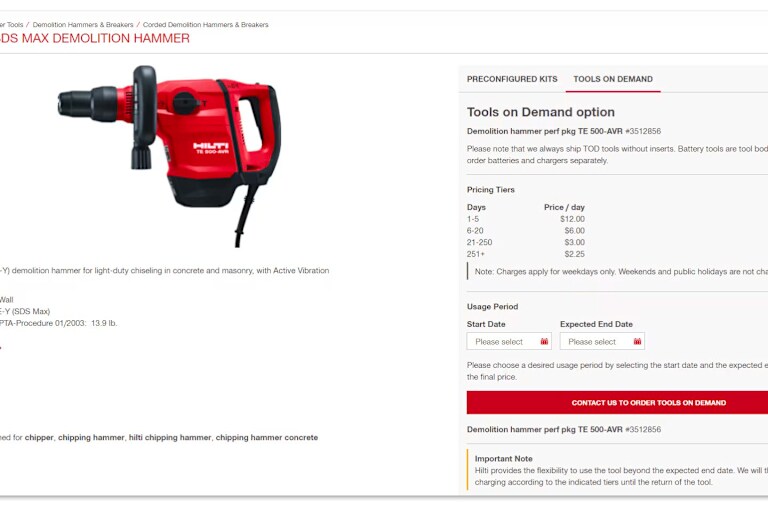Image resolution: width=768 pixels, height=512 pixels.
Task: Click the Tools on Demand option heading
Action: click(541, 112)
